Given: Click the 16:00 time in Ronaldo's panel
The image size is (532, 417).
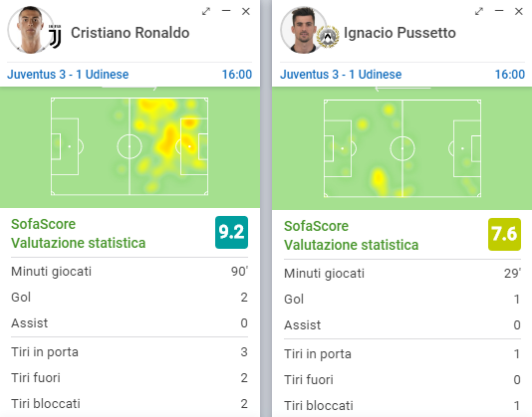Looking at the screenshot, I should (x=237, y=75).
